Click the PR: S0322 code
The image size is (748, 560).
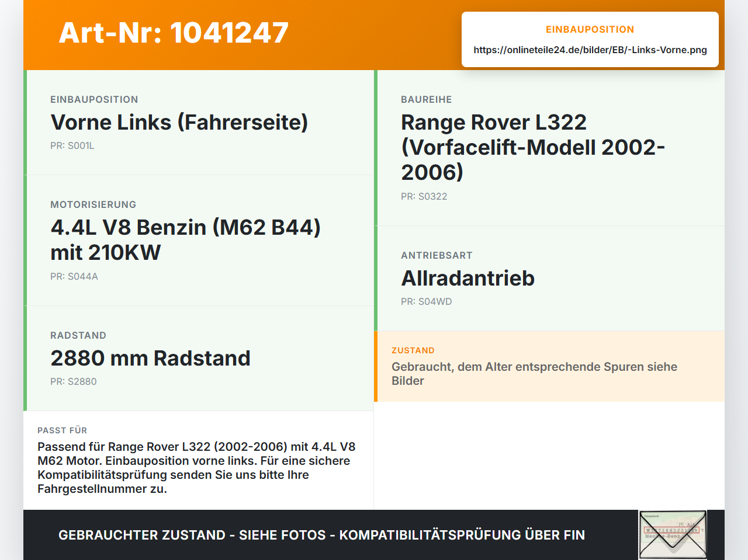coord(424,196)
